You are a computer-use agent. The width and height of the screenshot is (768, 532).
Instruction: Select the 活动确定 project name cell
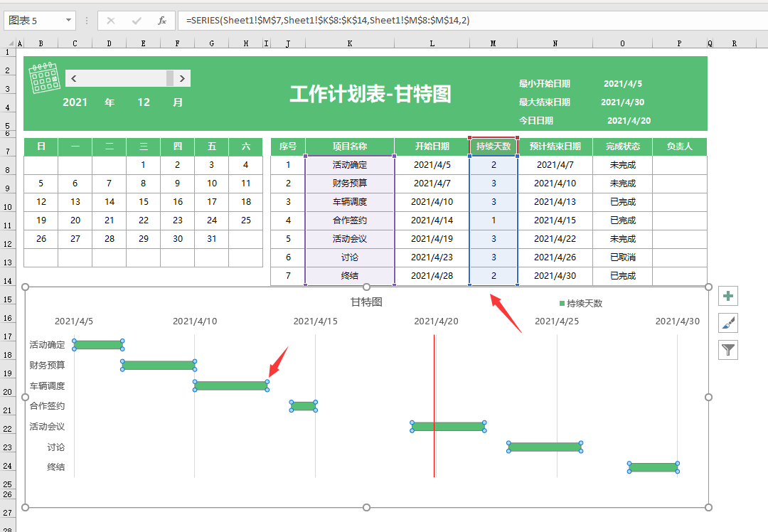click(350, 165)
